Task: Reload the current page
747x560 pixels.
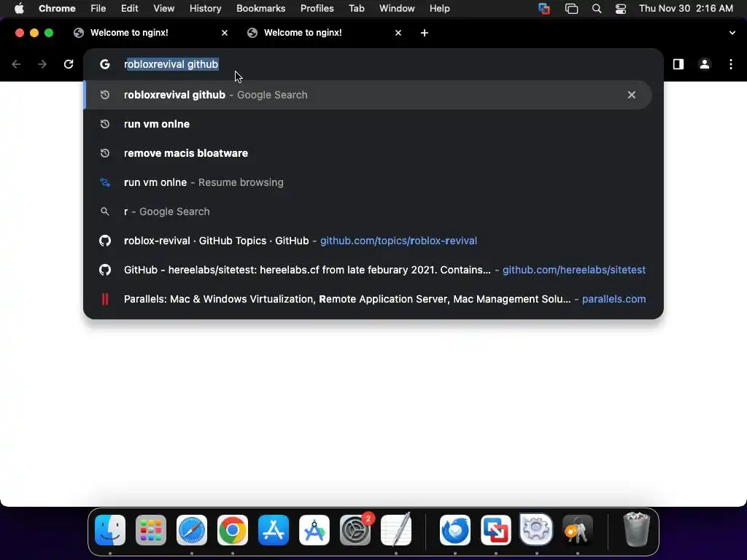Action: pos(69,64)
